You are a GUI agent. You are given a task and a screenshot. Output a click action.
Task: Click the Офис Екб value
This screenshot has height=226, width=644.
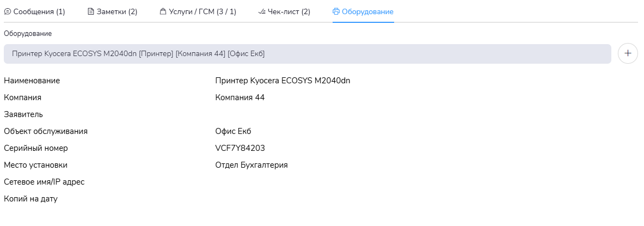(233, 131)
